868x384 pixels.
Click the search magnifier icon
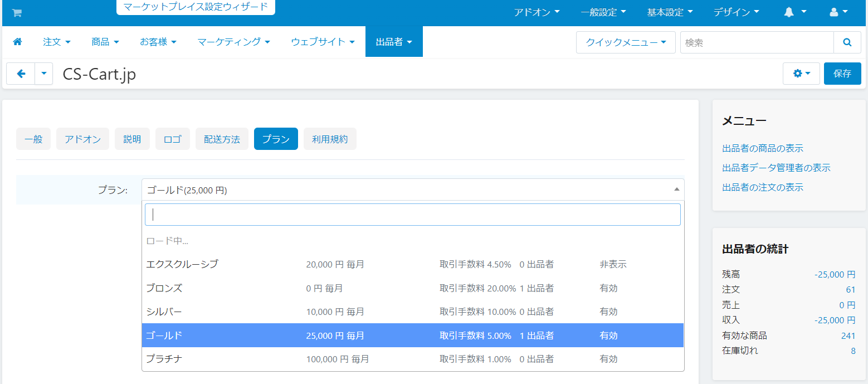pyautogui.click(x=847, y=42)
